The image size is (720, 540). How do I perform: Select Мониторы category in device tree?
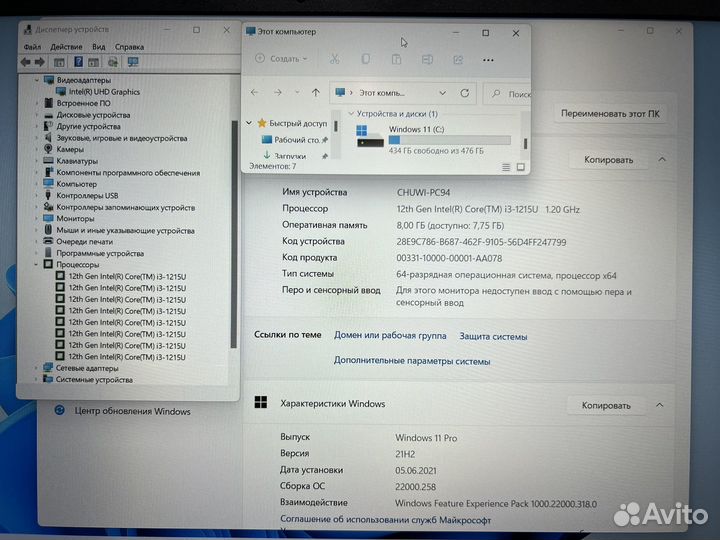75,219
